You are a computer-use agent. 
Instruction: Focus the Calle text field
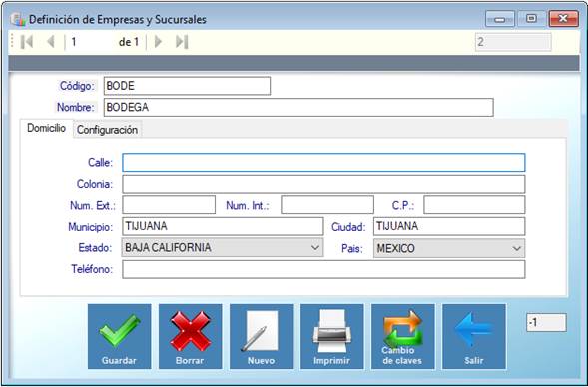pos(323,163)
